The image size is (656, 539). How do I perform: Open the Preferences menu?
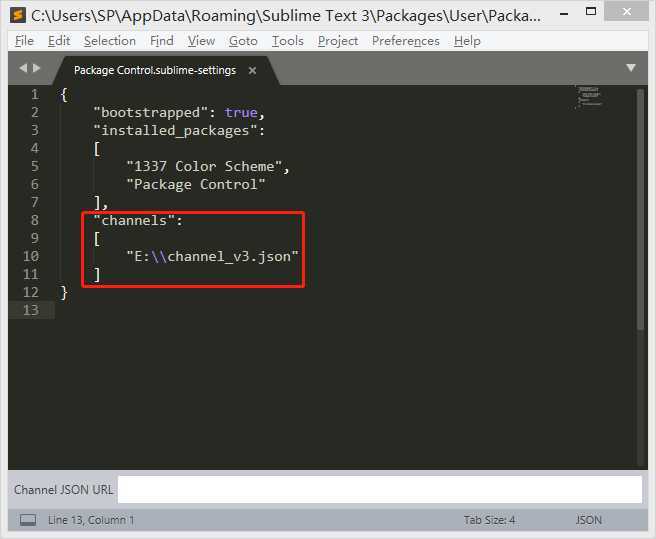tap(405, 41)
